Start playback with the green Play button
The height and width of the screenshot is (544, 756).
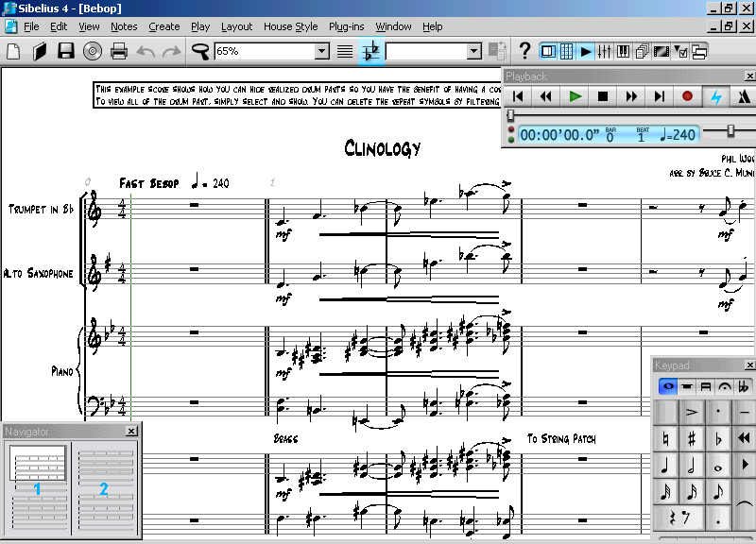tap(575, 96)
